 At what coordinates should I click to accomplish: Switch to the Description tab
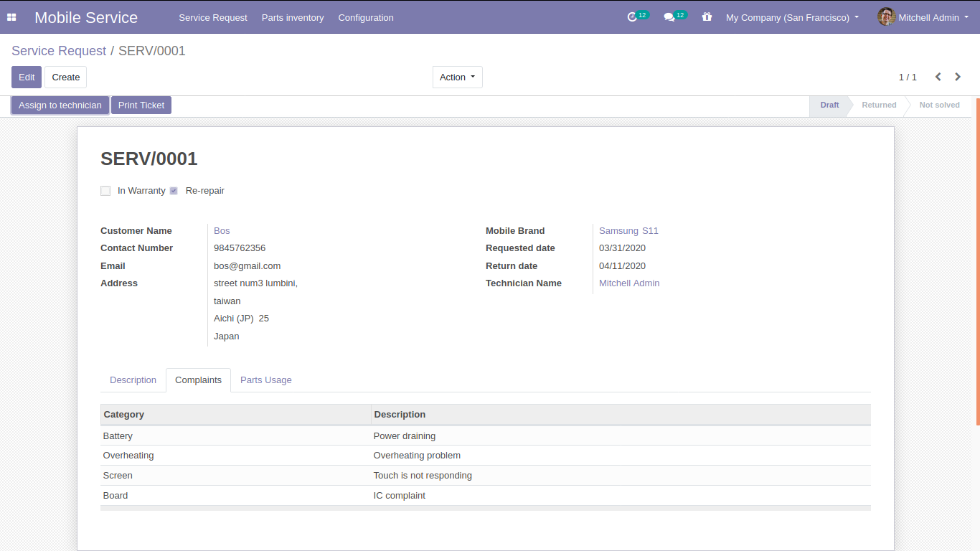coord(133,380)
